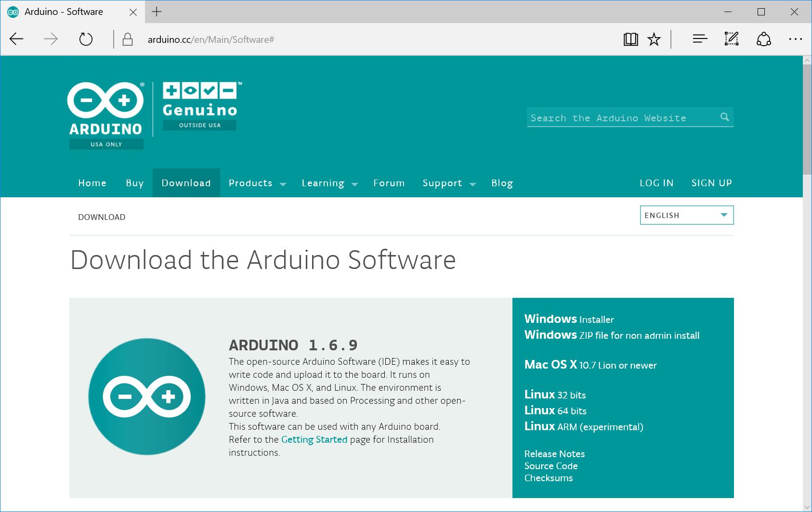Download Windows ZIP file for non admin
Screen dimensions: 812x512
[x=612, y=335]
